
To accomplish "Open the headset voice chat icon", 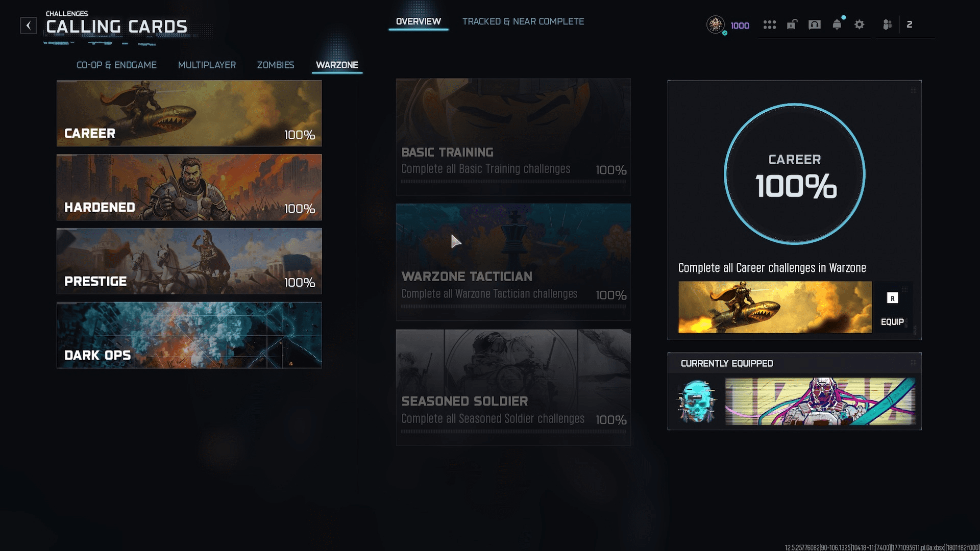I will click(x=815, y=24).
